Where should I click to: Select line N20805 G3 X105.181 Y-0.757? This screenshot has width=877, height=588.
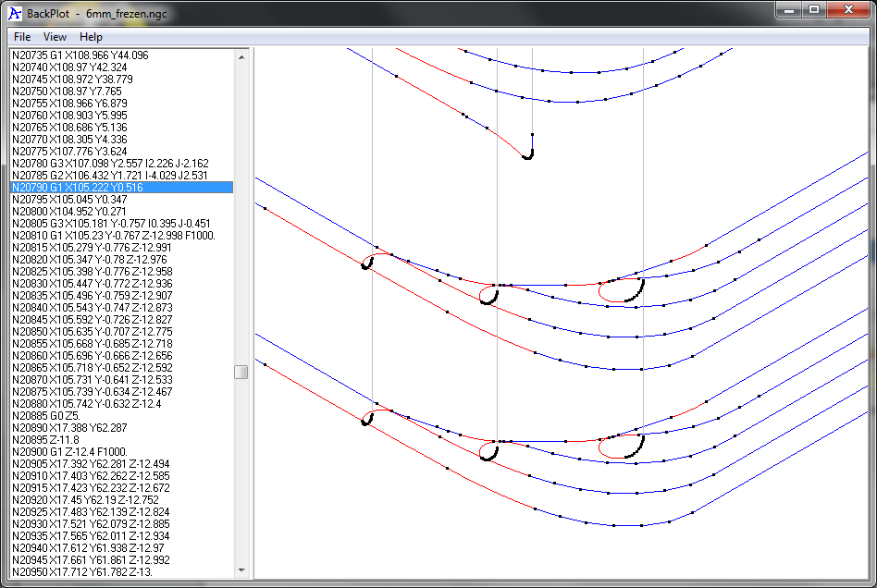coord(121,224)
